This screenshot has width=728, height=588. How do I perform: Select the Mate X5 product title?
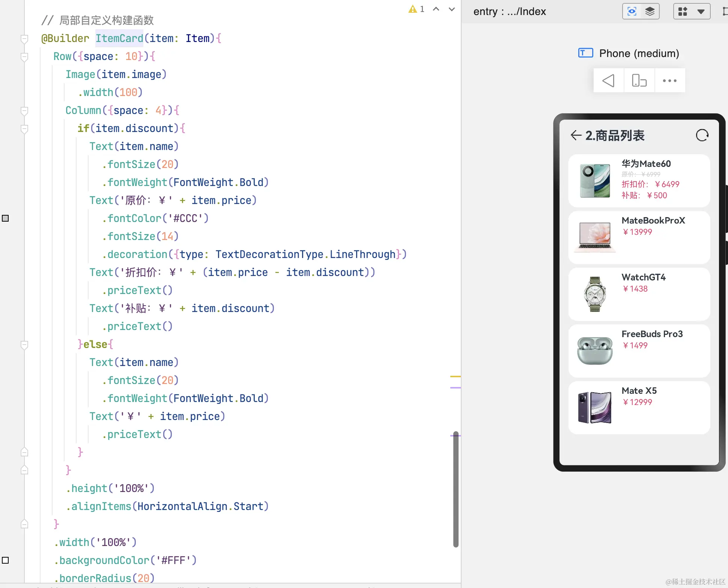(639, 390)
